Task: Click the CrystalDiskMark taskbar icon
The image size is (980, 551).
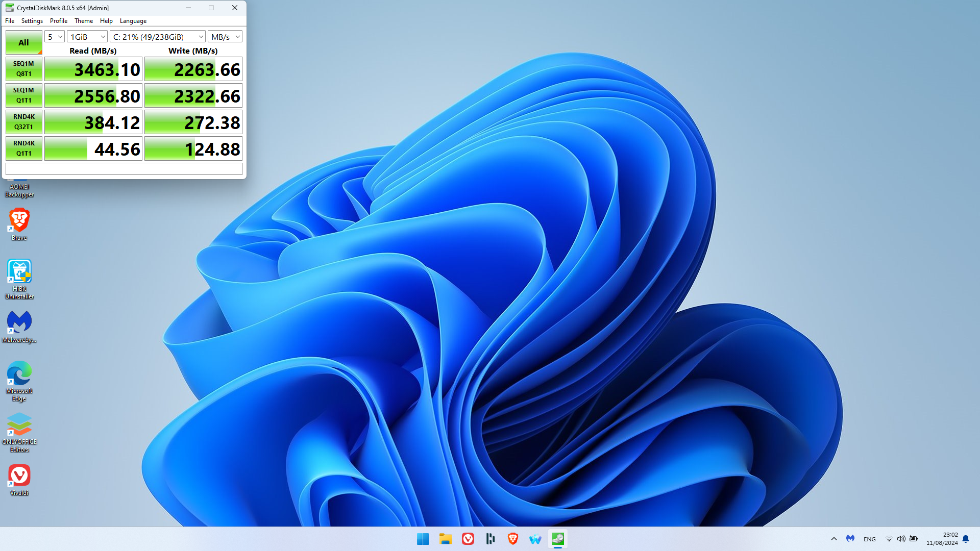Action: pos(558,539)
